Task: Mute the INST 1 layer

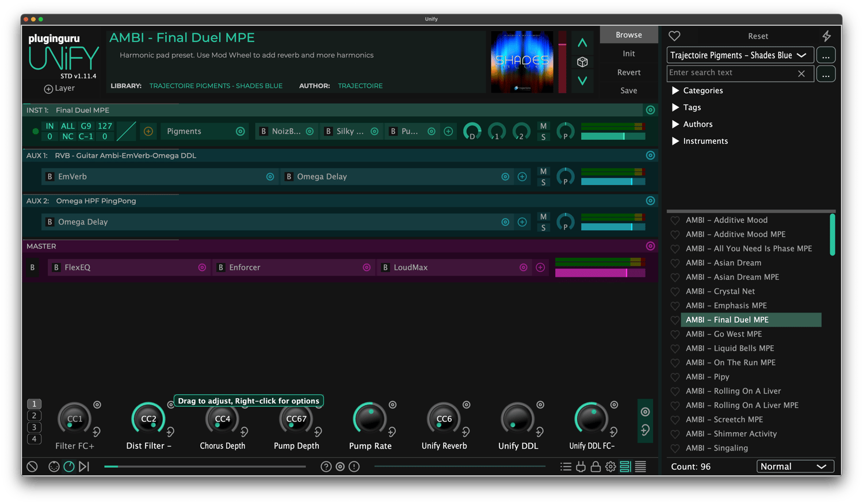Action: coord(543,126)
